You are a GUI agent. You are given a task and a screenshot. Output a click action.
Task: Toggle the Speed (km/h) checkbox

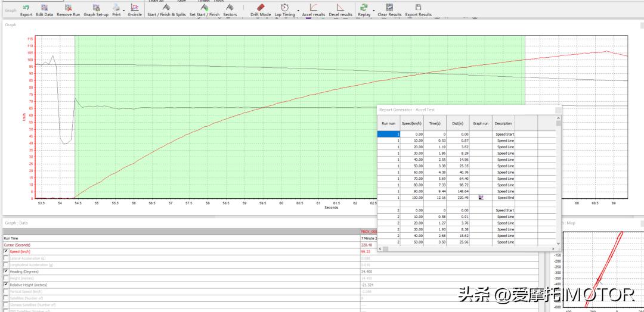6,251
